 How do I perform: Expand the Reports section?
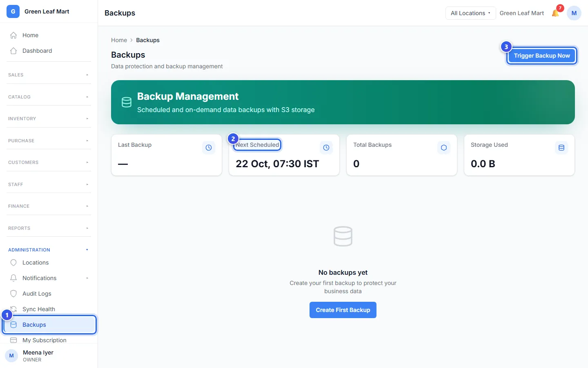49,228
